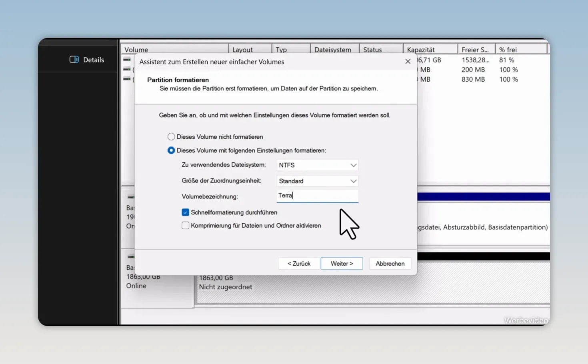Image resolution: width=588 pixels, height=364 pixels.
Task: Click the '< Zurück' button
Action: click(299, 264)
